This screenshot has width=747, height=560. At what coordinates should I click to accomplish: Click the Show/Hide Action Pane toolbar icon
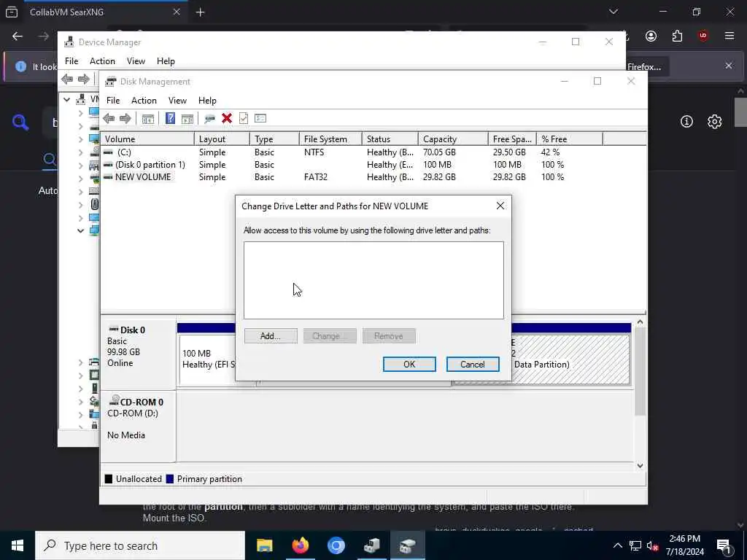[x=187, y=119]
